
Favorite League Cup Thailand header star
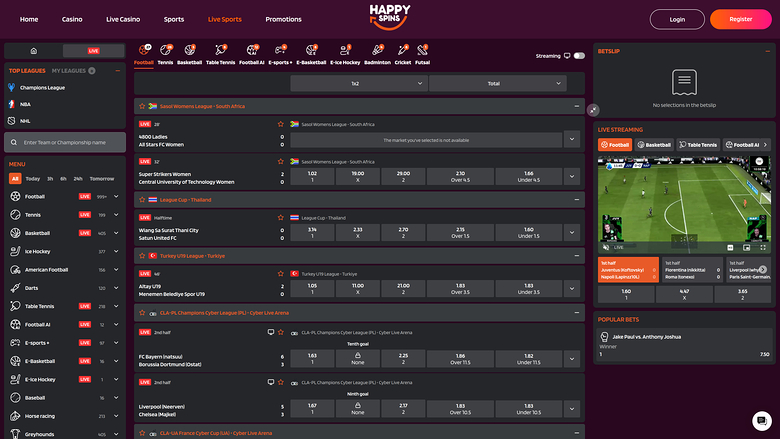[142, 199]
